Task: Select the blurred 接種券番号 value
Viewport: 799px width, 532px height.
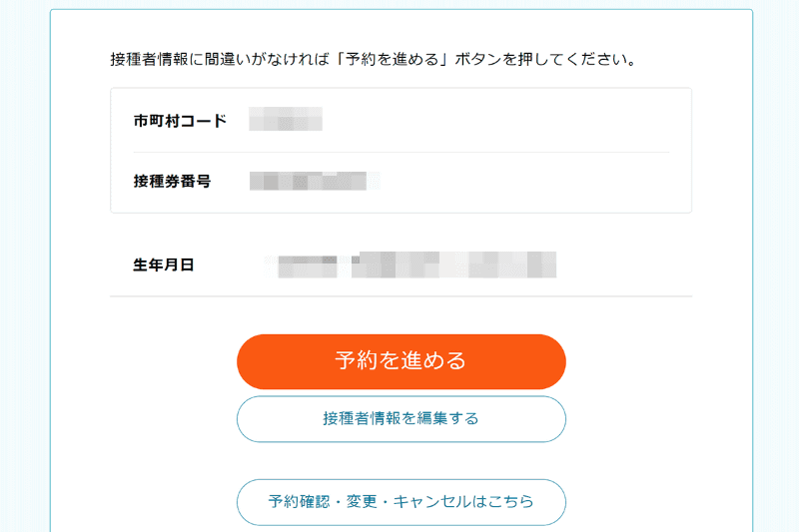Action: pos(315,182)
